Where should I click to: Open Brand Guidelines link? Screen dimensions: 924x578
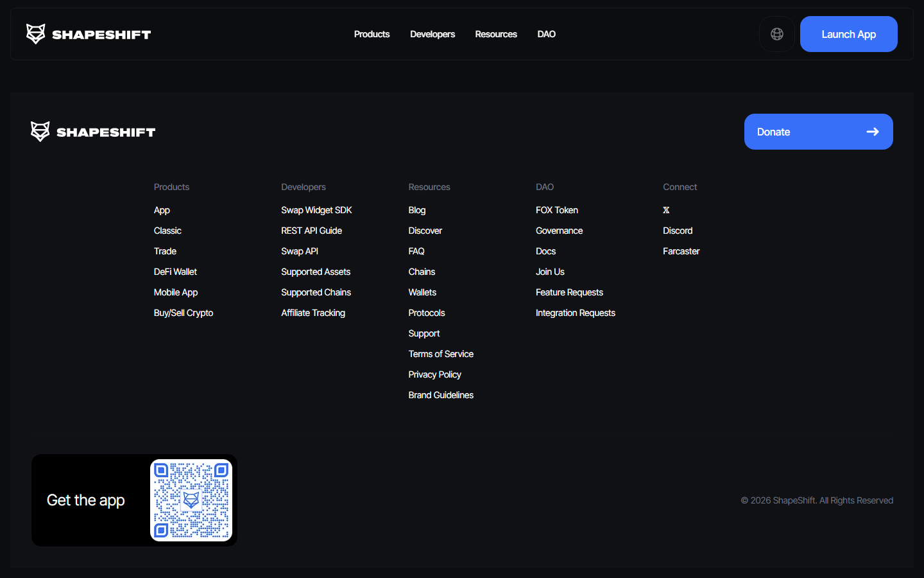click(x=441, y=395)
